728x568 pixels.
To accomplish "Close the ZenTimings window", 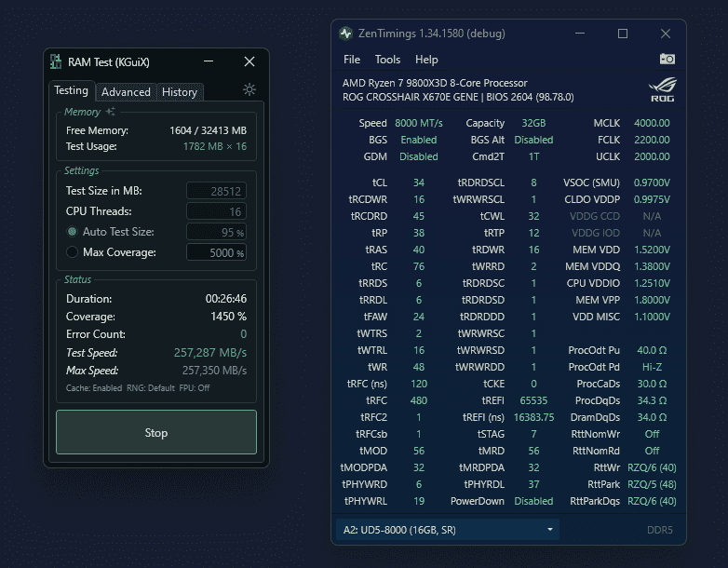I will coord(666,34).
